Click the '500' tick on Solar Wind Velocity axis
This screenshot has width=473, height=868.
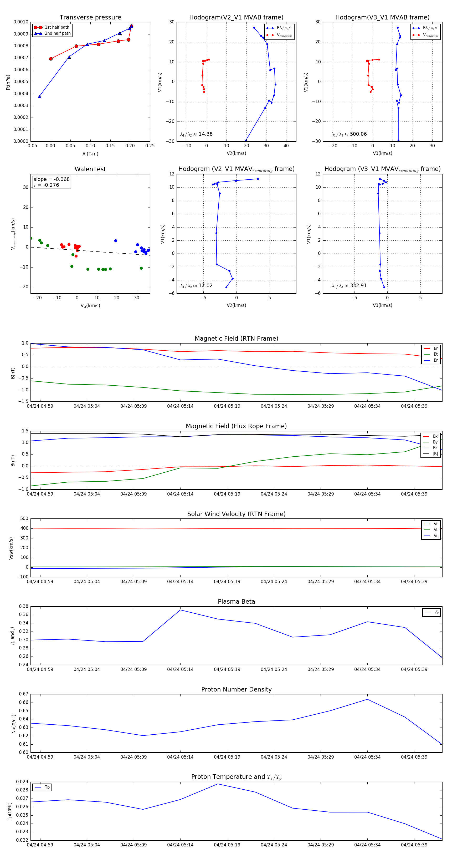(x=24, y=519)
